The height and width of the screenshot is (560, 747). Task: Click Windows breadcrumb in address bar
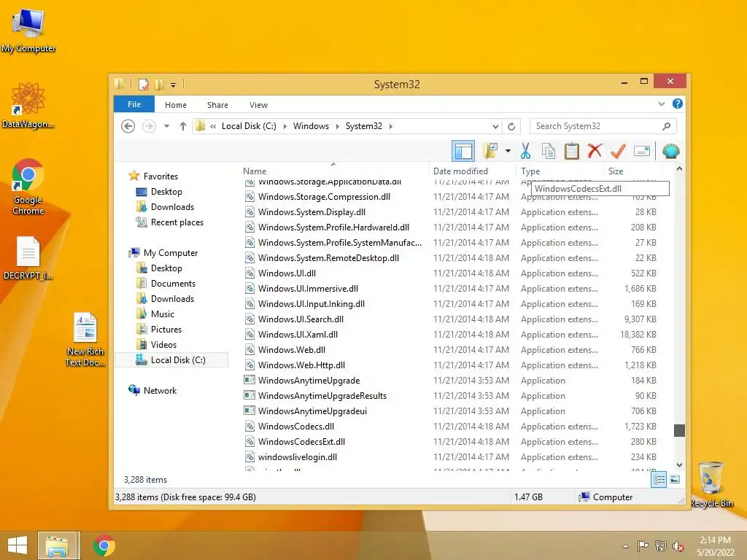point(311,126)
